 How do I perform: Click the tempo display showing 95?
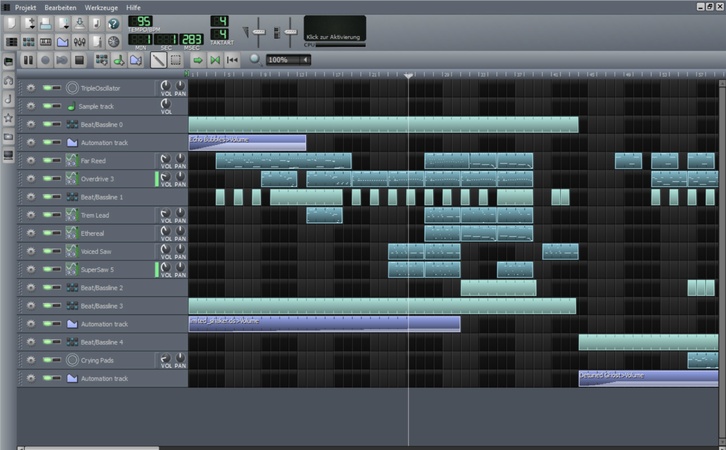[140, 22]
